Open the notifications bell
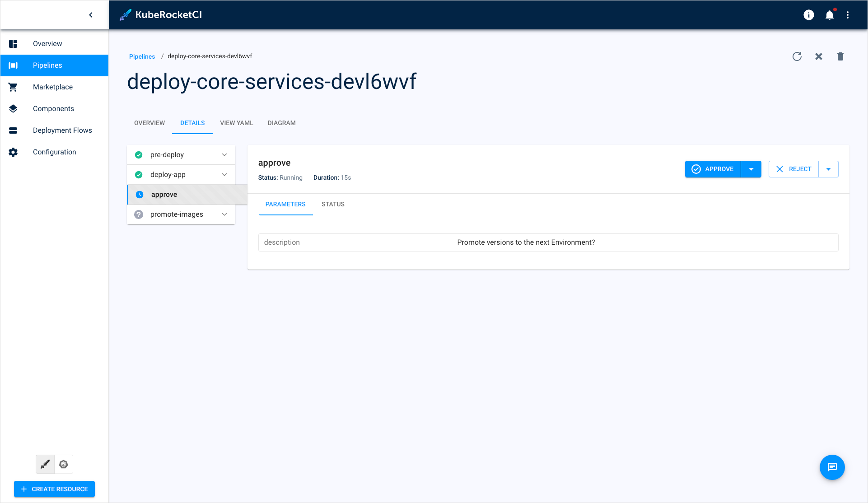This screenshot has width=868, height=503. (x=829, y=15)
